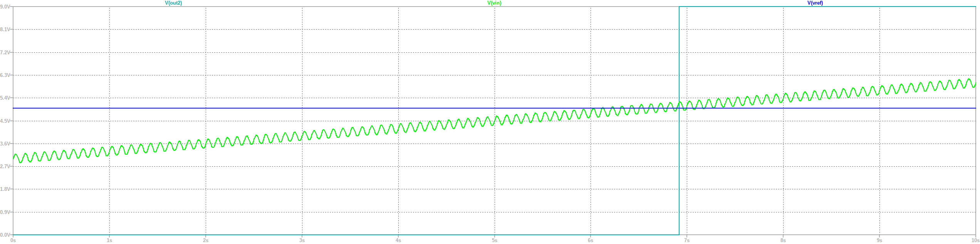Click the 0.0V label on vertical axis
980x244 pixels.
[5, 235]
